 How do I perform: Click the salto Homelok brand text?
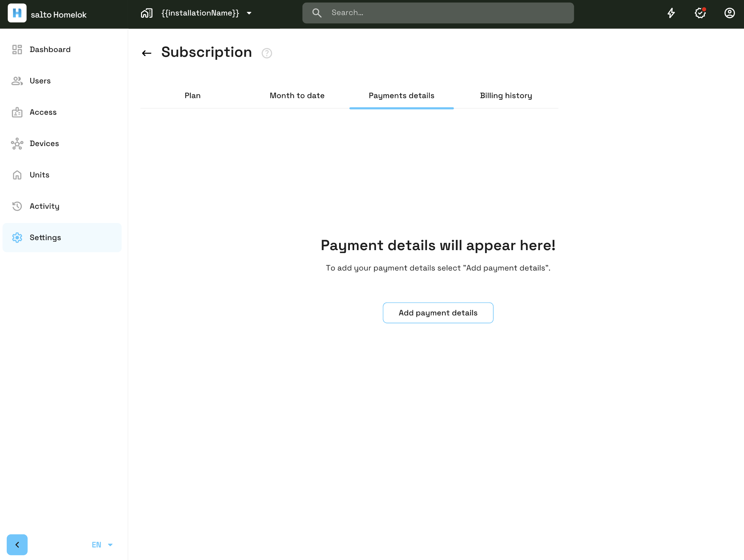pos(58,15)
